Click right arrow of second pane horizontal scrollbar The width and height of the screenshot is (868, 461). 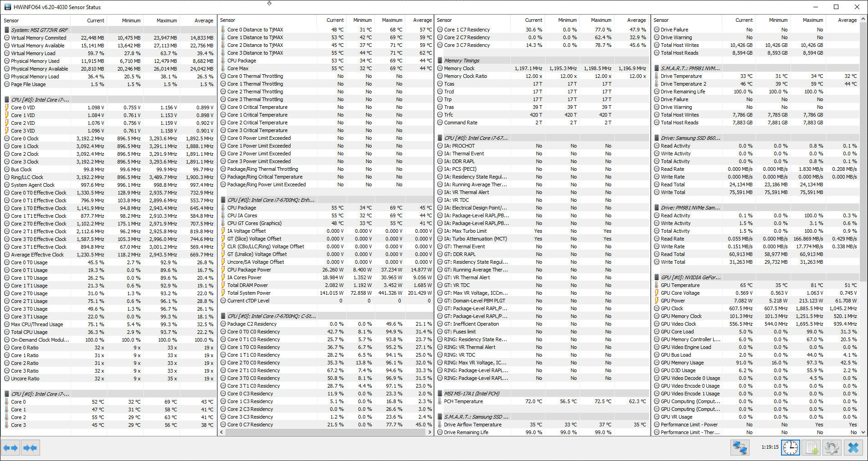point(430,432)
